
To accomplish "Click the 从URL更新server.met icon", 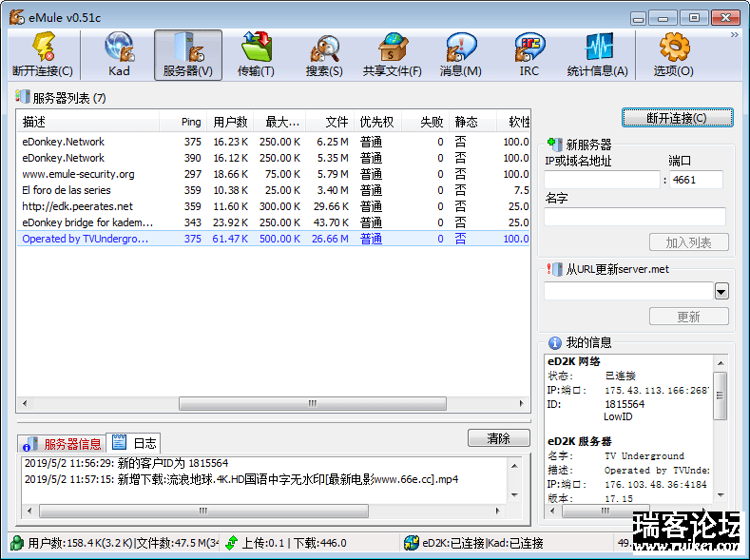I will coord(555,269).
